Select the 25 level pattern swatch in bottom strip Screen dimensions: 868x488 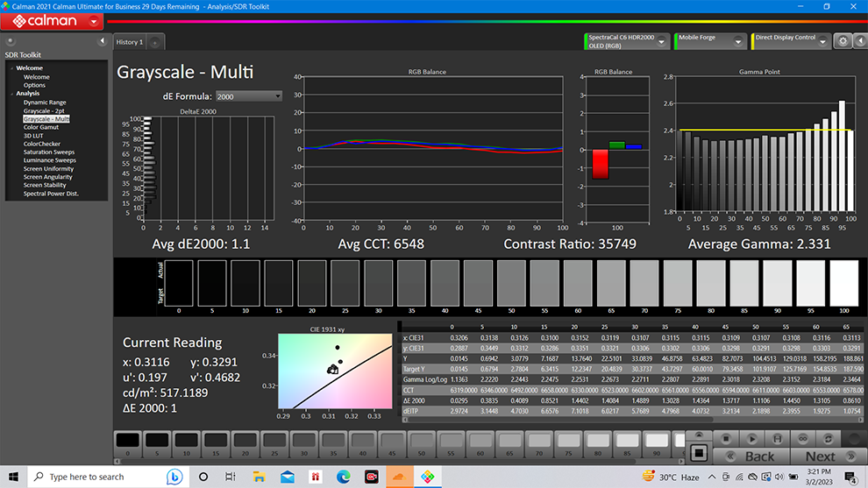274,444
